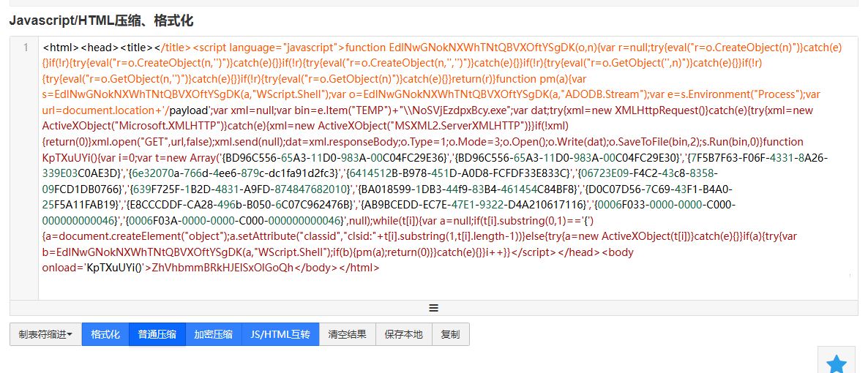
Task: Click the text 'KpTXuUYi()' in the onload attribute
Action: click(115, 268)
